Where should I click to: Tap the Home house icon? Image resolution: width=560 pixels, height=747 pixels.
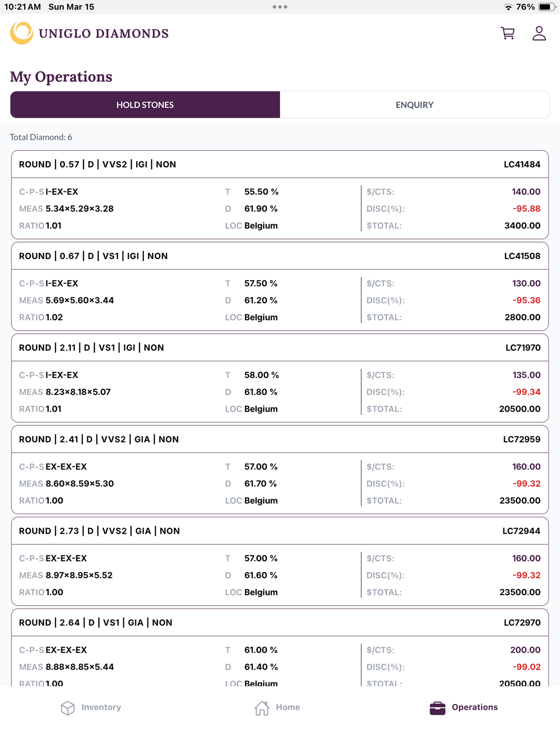coord(262,707)
